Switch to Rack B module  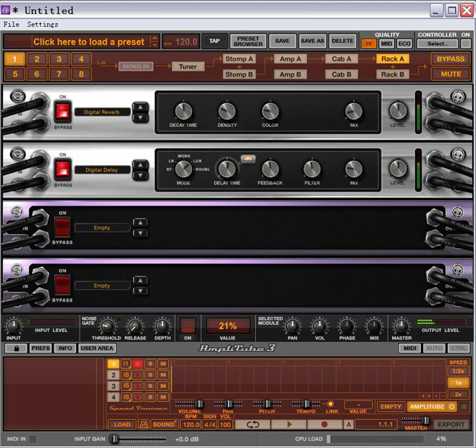(393, 74)
